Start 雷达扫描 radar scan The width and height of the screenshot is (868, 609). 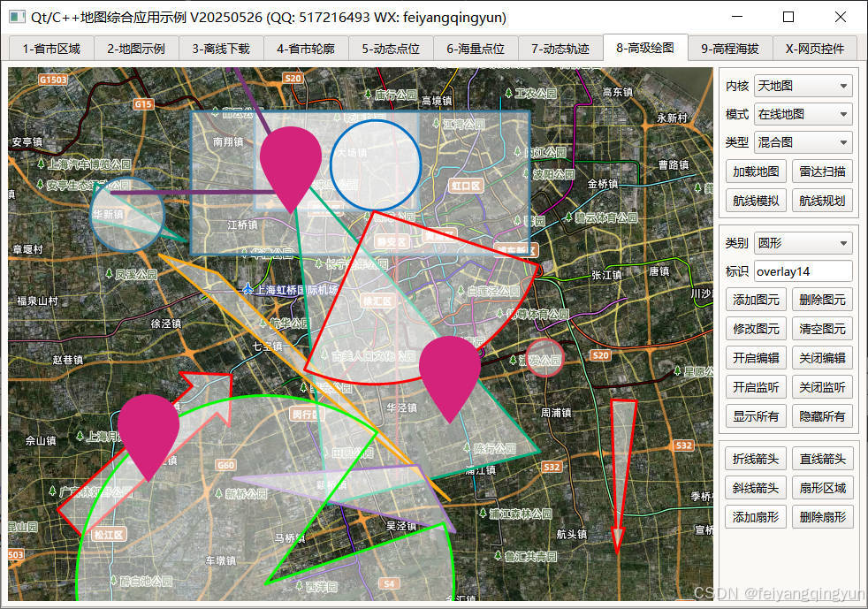coord(822,171)
